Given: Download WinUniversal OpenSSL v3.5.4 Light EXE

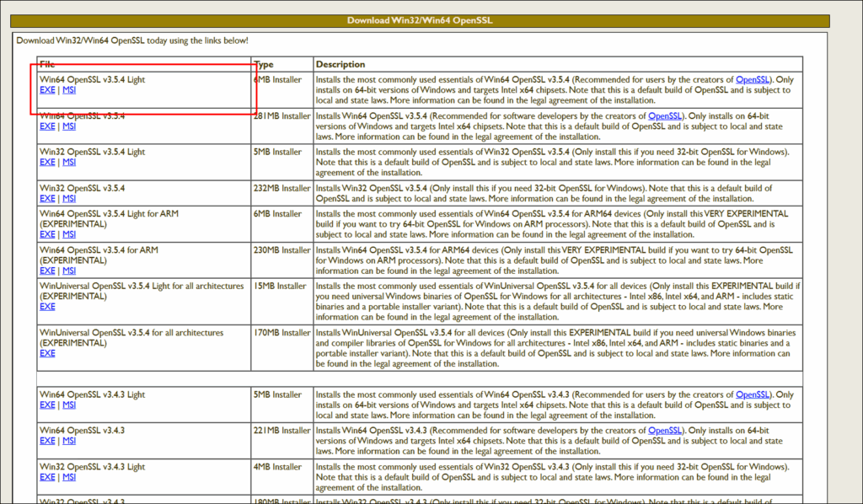Looking at the screenshot, I should pyautogui.click(x=47, y=307).
